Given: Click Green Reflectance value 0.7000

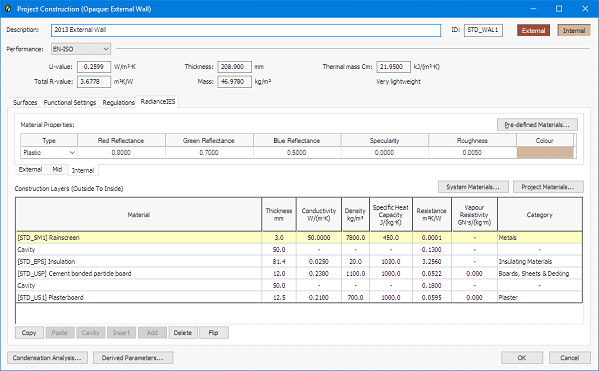Looking at the screenshot, I should click(x=209, y=152).
